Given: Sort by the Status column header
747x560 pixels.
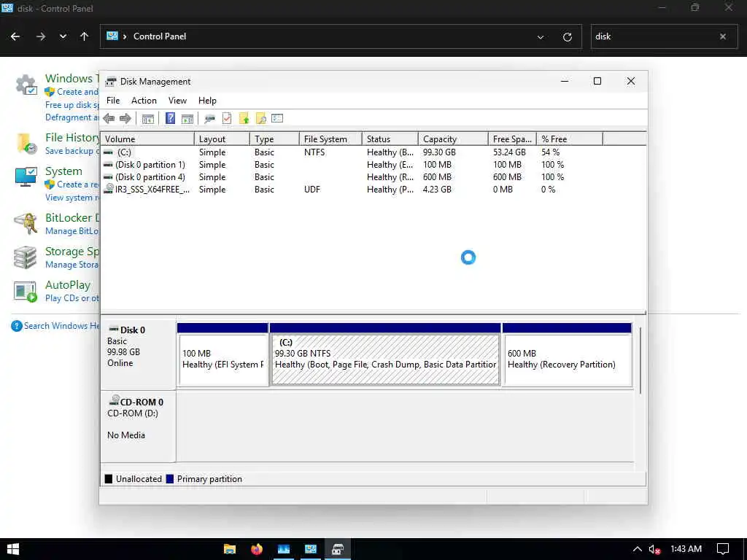Looking at the screenshot, I should pos(390,139).
